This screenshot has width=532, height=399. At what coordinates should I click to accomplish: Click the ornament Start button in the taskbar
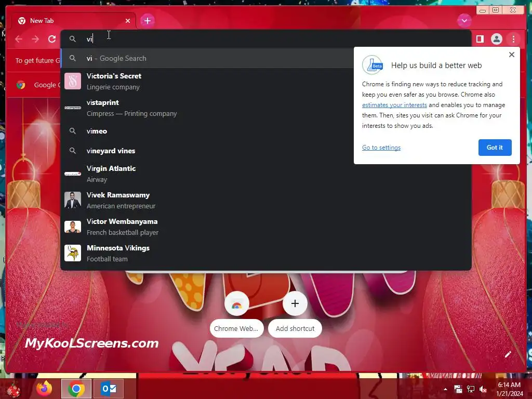pyautogui.click(x=13, y=389)
